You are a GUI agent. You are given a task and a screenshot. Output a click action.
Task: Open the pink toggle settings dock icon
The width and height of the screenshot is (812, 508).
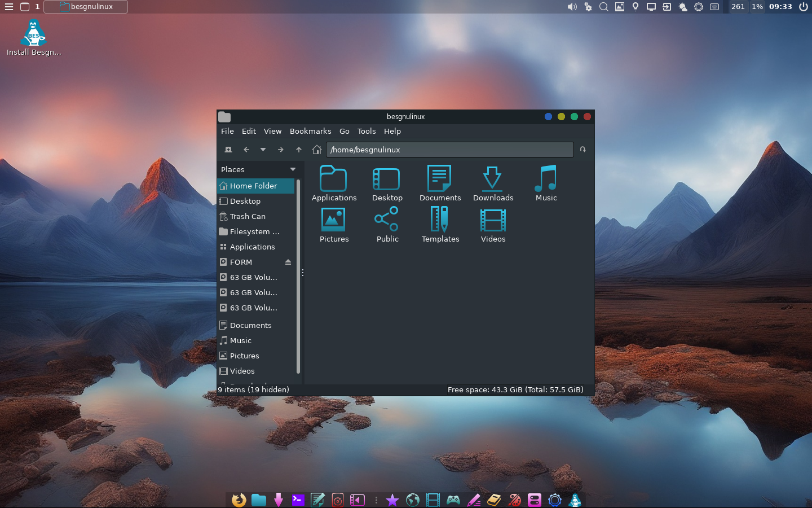(x=535, y=500)
